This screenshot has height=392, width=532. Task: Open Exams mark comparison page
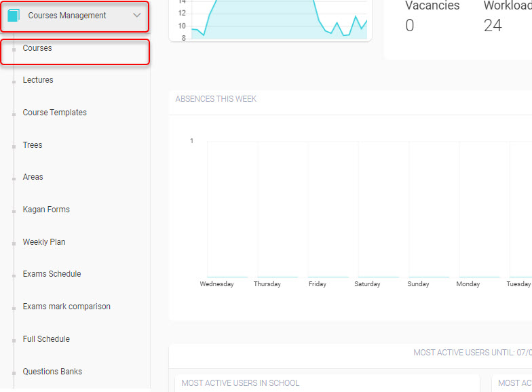coord(66,307)
